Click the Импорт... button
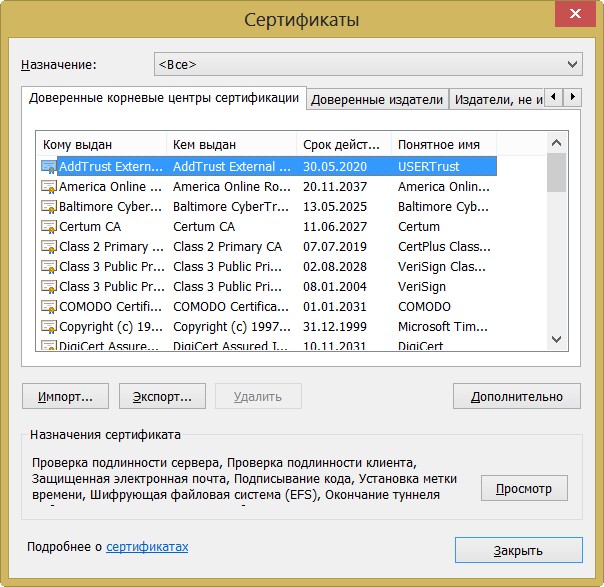Image resolution: width=604 pixels, height=587 pixels. click(x=65, y=396)
